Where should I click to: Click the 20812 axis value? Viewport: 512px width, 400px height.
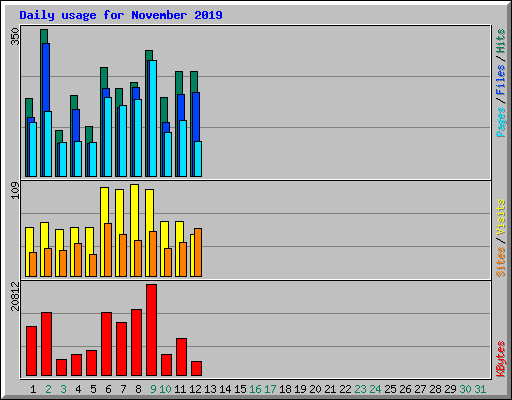[x=15, y=296]
